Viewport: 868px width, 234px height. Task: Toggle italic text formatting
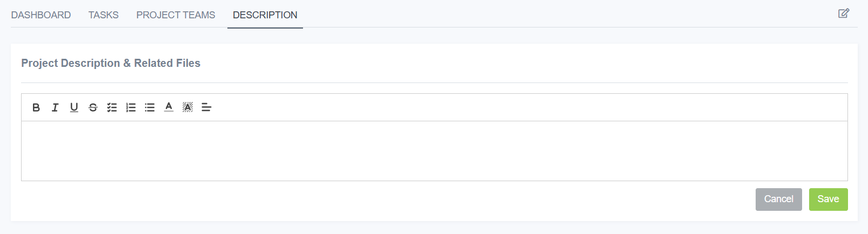tap(55, 107)
